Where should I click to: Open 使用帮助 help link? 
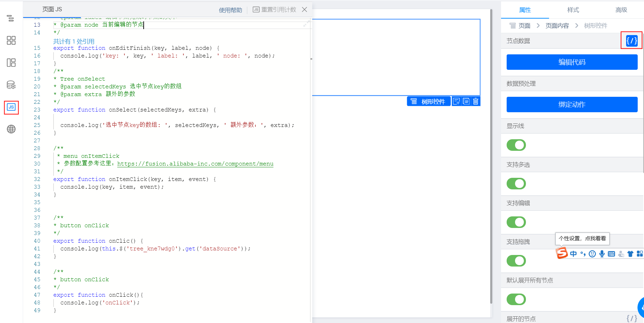pos(230,10)
